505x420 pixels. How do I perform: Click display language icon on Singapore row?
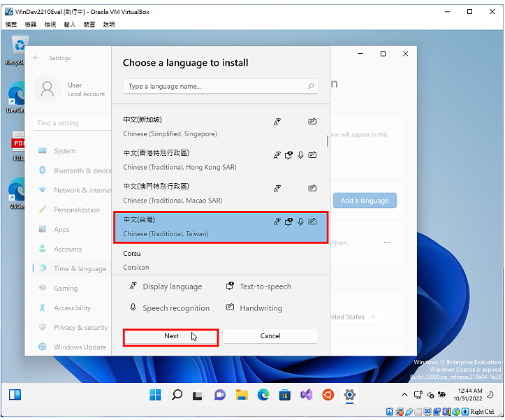pos(277,122)
